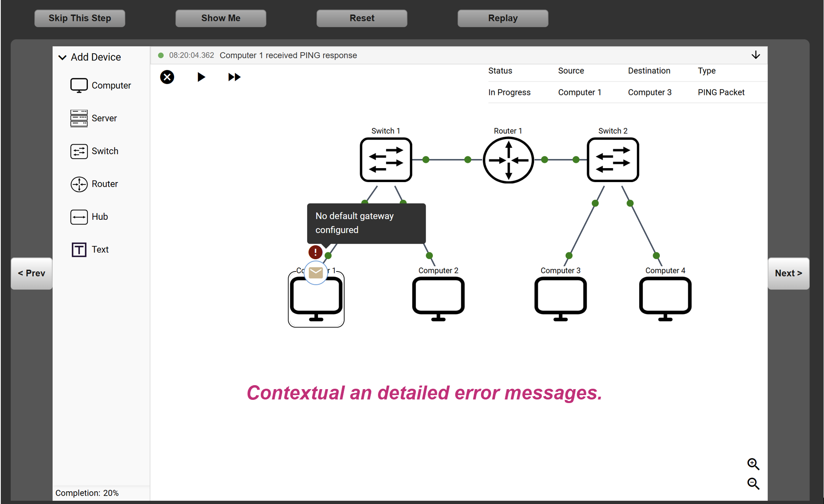Select the Server device icon
The height and width of the screenshot is (504, 824).
[79, 118]
